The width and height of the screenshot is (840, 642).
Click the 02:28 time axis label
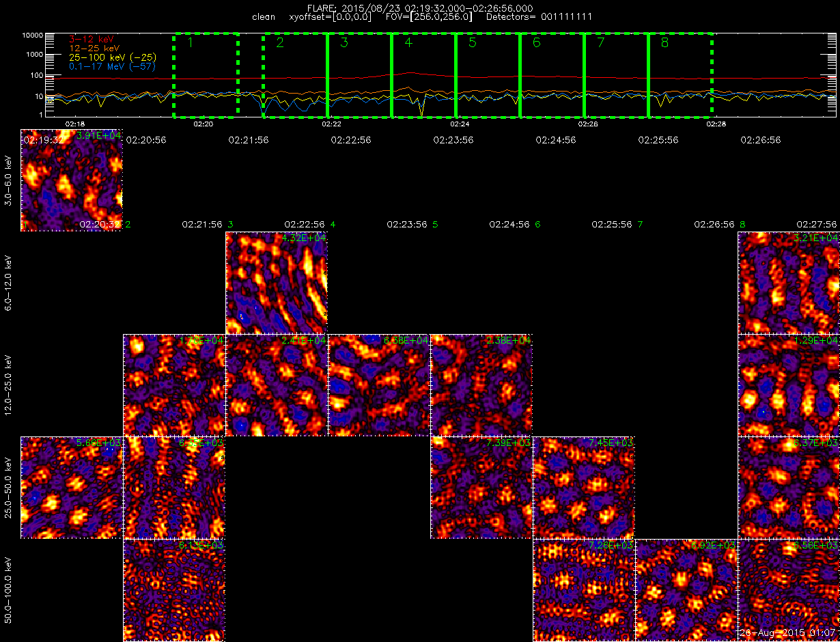(x=716, y=124)
